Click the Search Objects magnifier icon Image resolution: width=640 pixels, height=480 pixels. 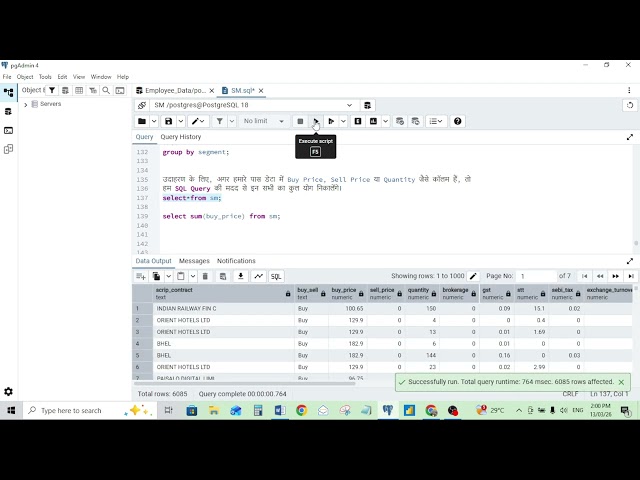(x=106, y=91)
